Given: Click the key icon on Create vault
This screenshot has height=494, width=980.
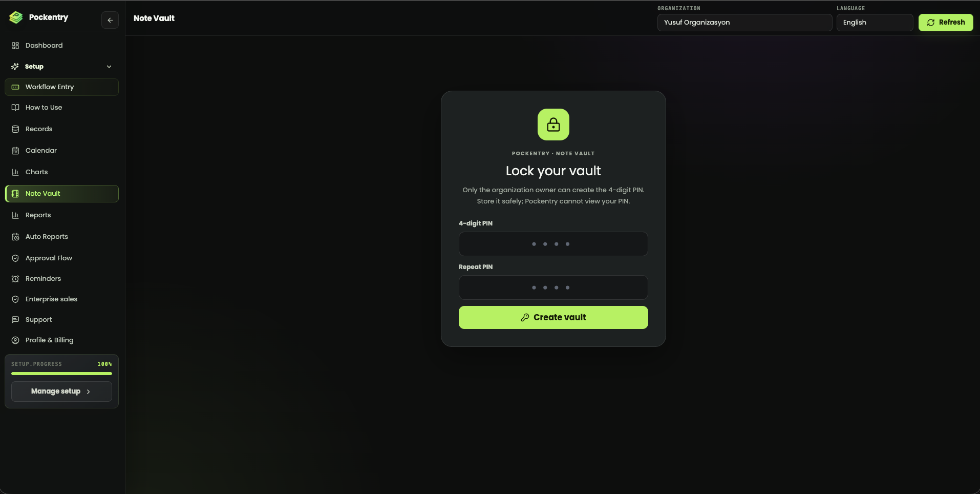Looking at the screenshot, I should pyautogui.click(x=525, y=318).
